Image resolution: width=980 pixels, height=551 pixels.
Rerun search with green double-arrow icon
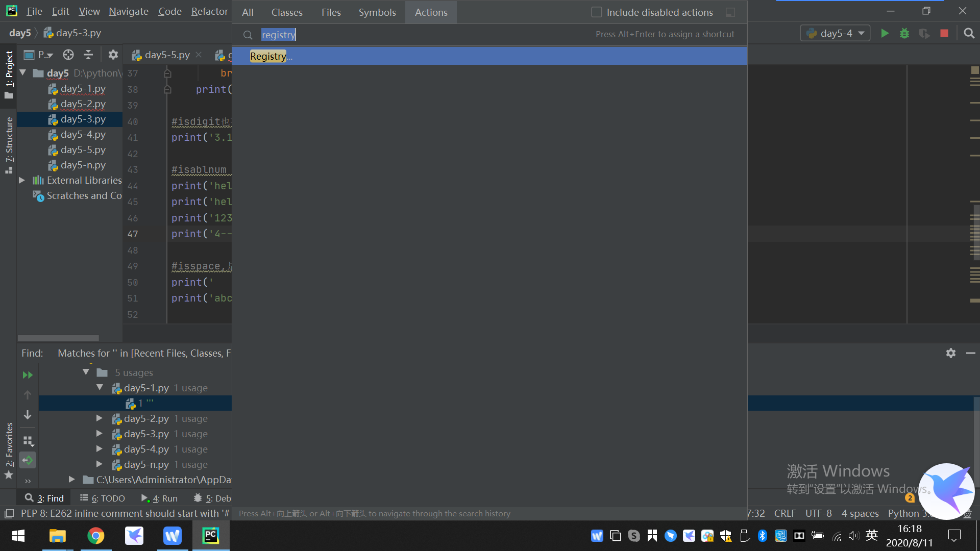coord(28,374)
